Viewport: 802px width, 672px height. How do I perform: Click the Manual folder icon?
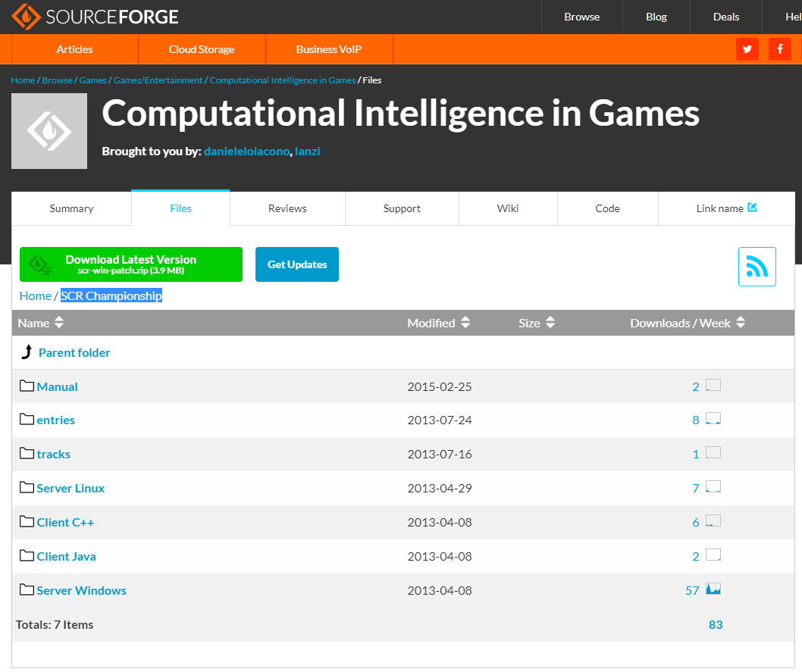27,386
